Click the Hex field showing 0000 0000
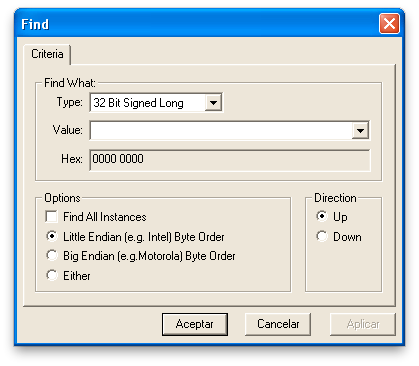The width and height of the screenshot is (419, 366). 230,160
